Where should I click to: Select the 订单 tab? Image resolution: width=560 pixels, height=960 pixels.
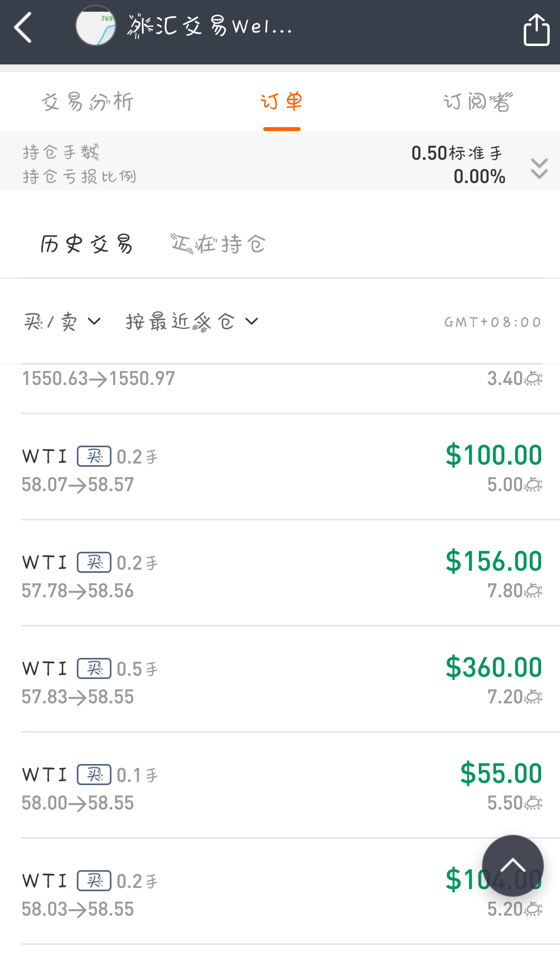click(281, 102)
